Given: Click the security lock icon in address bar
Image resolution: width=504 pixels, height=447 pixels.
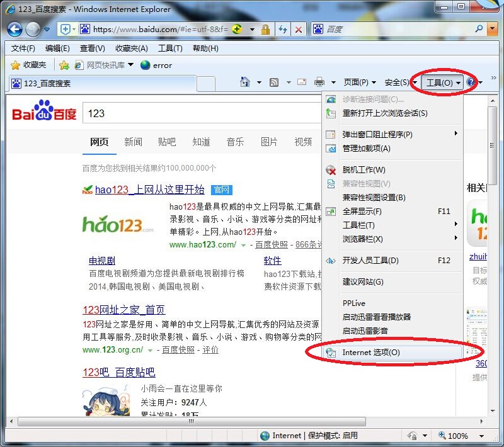Looking at the screenshot, I should (265, 30).
